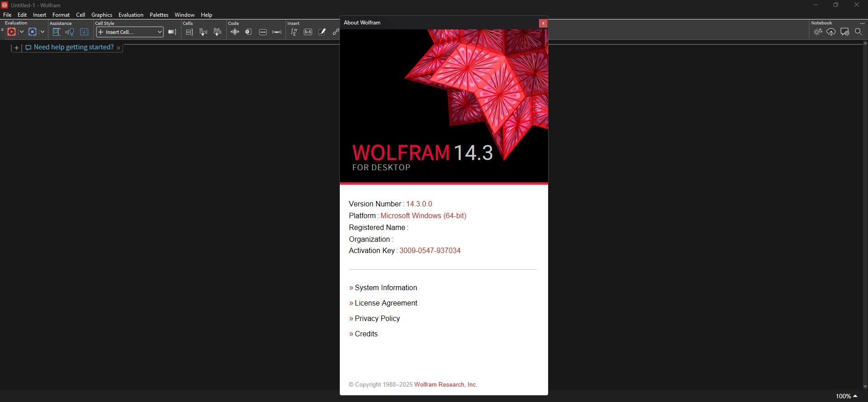Click the Wolfram Research, Inc. link
868x402 pixels.
(446, 385)
